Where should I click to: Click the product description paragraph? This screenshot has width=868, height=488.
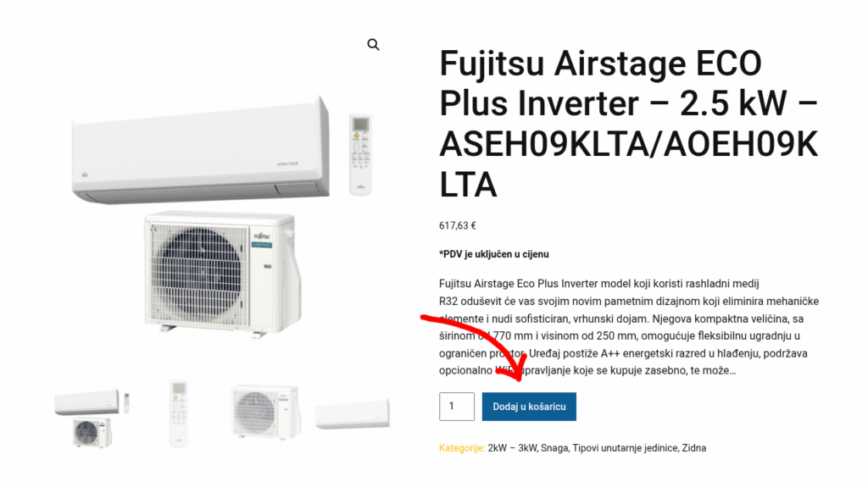629,327
